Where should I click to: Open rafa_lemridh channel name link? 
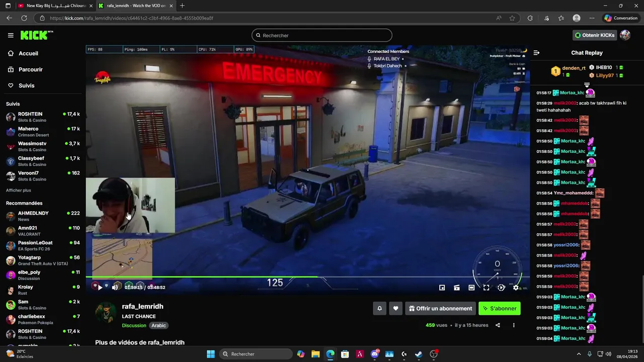[142, 306]
